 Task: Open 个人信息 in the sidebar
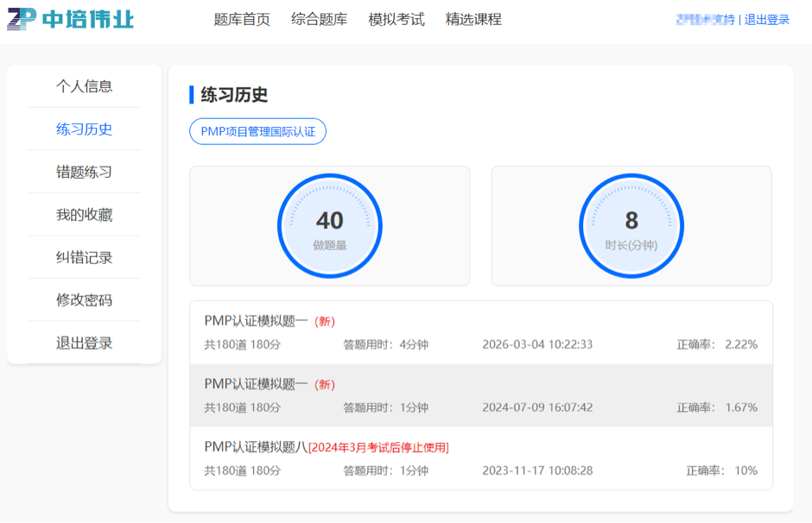84,86
